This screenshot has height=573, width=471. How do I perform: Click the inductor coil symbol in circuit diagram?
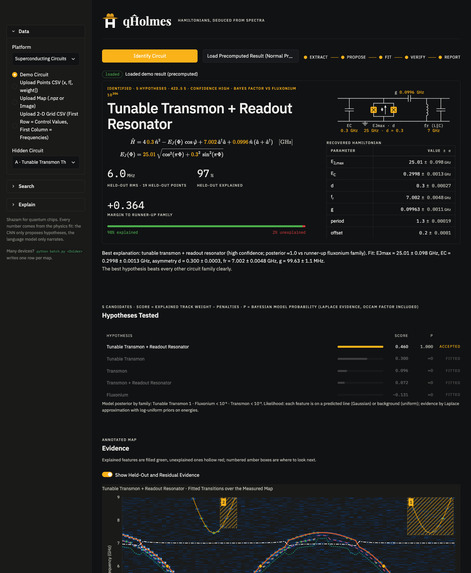[426, 110]
